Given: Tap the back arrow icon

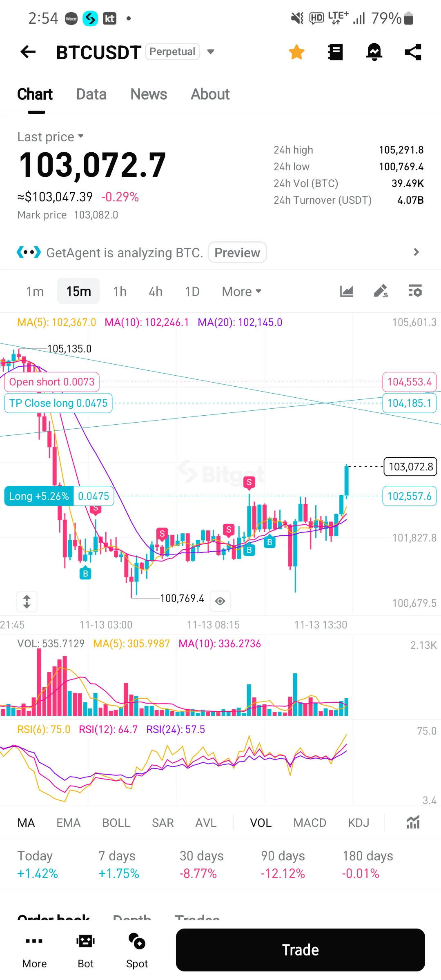Looking at the screenshot, I should (28, 52).
